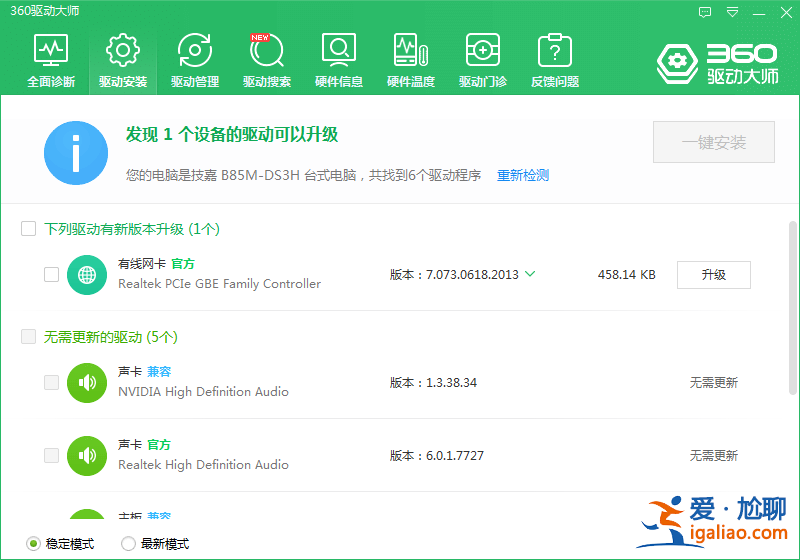Expand version dropdown for 7.073.0618.2013

[530, 274]
